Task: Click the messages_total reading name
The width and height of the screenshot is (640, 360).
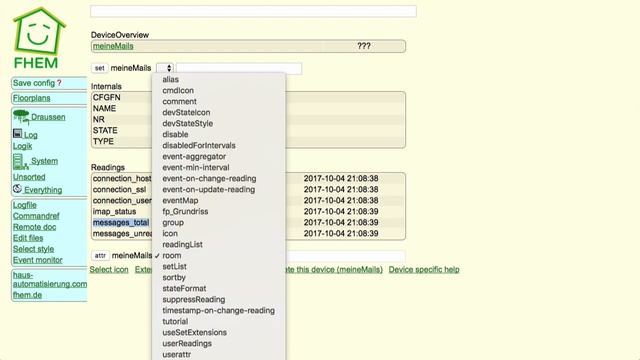Action: (x=121, y=223)
